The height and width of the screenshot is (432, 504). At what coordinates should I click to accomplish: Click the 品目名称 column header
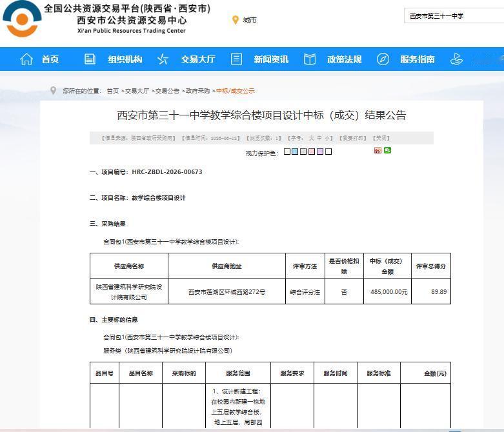(x=141, y=373)
